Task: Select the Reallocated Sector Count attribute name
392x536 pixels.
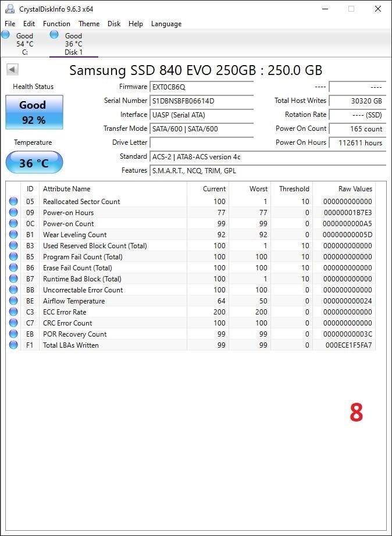Action: pos(81,201)
